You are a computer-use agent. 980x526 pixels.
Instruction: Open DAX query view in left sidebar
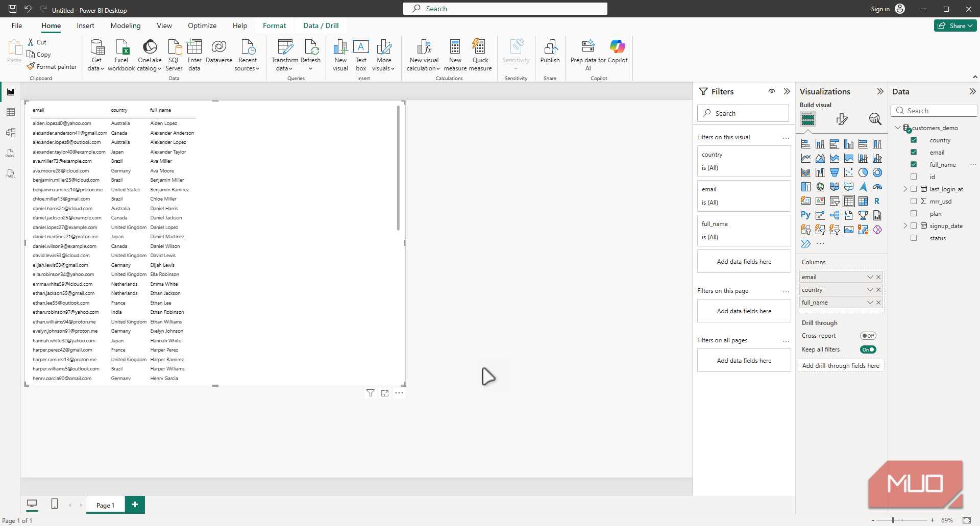coord(10,153)
